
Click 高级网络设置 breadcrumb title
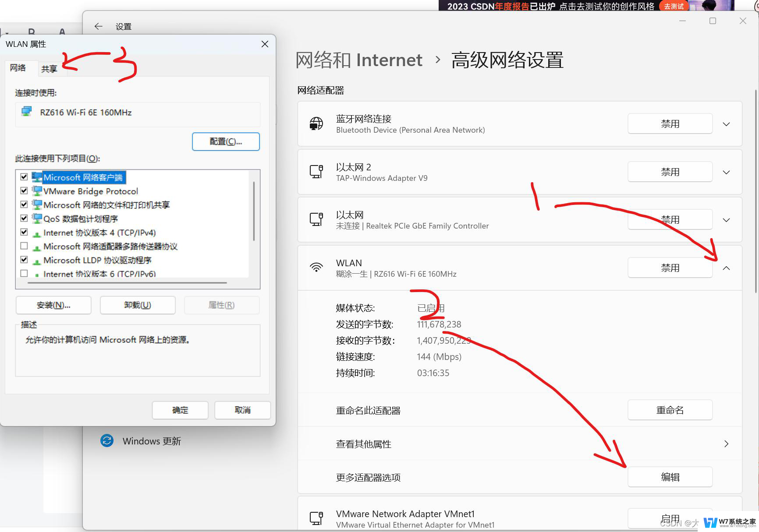(x=507, y=60)
